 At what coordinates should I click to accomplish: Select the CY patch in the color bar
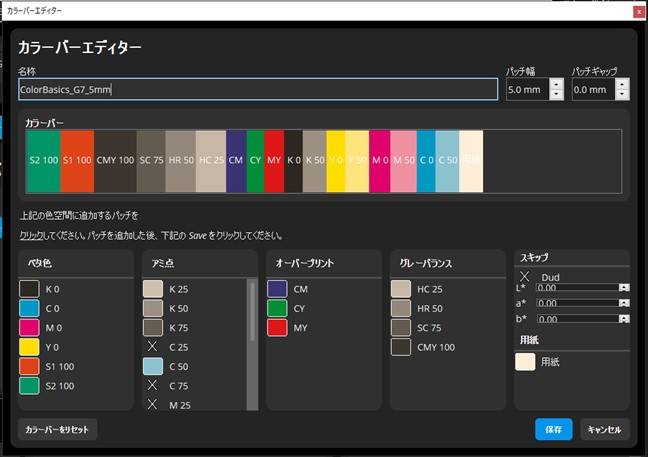tap(255, 161)
